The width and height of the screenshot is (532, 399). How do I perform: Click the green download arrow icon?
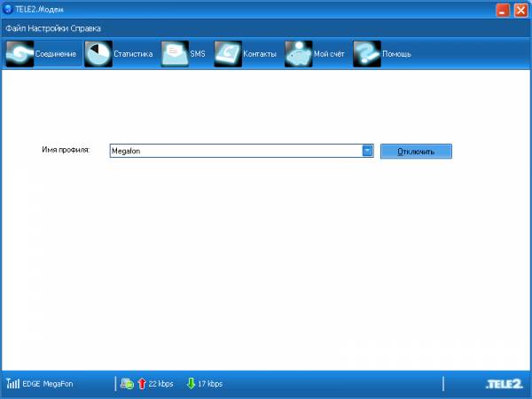click(x=191, y=383)
